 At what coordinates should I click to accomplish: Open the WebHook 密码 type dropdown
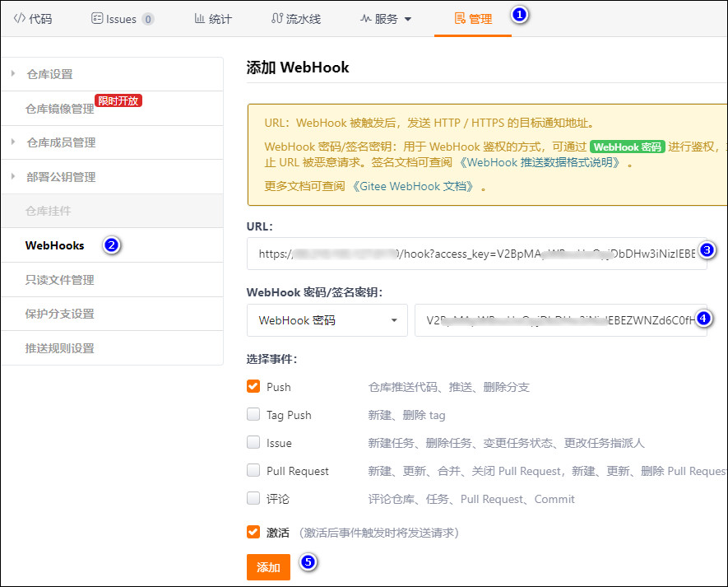(x=327, y=320)
